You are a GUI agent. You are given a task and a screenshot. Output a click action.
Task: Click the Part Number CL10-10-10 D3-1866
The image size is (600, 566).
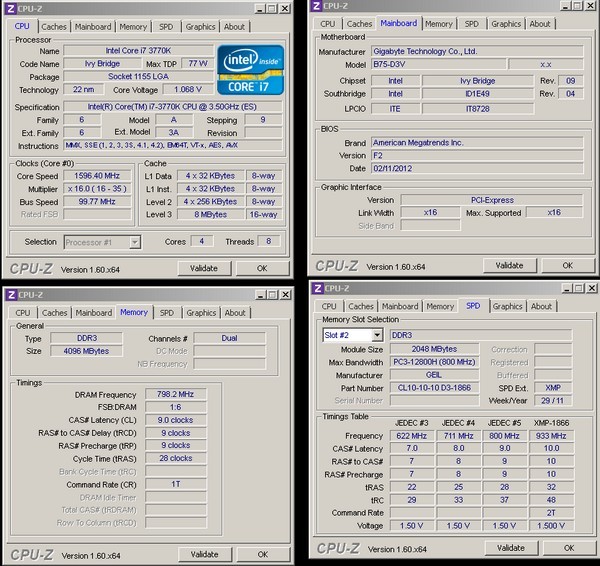[x=434, y=388]
